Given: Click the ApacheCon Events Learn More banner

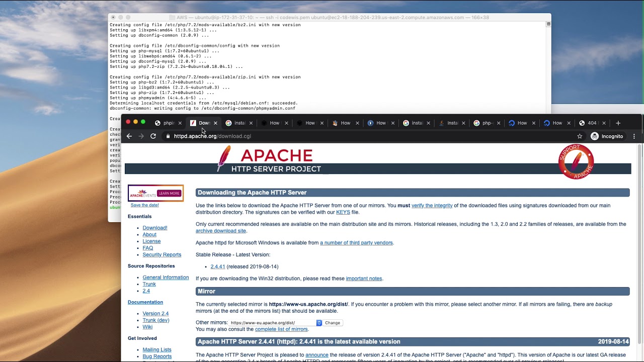Looking at the screenshot, I should [155, 193].
